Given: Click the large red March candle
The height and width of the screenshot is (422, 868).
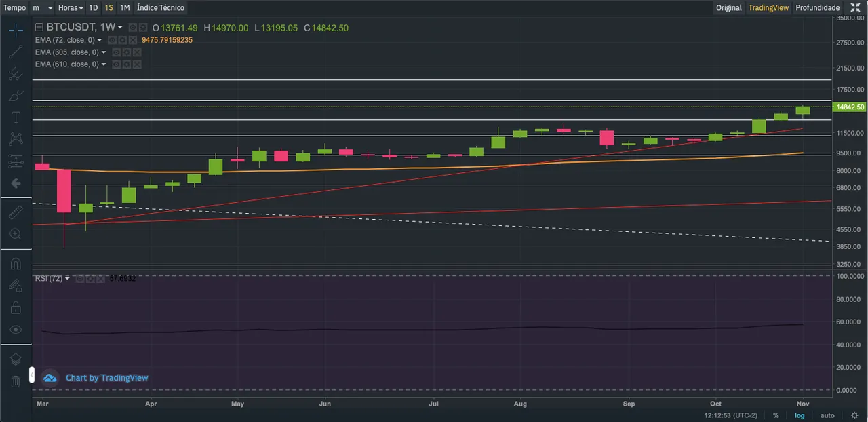Looking at the screenshot, I should (x=64, y=191).
